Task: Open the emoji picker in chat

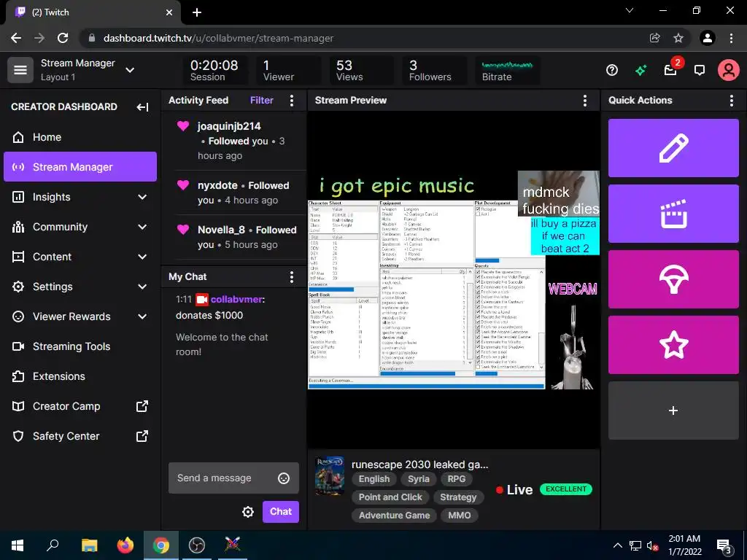Action: point(284,478)
